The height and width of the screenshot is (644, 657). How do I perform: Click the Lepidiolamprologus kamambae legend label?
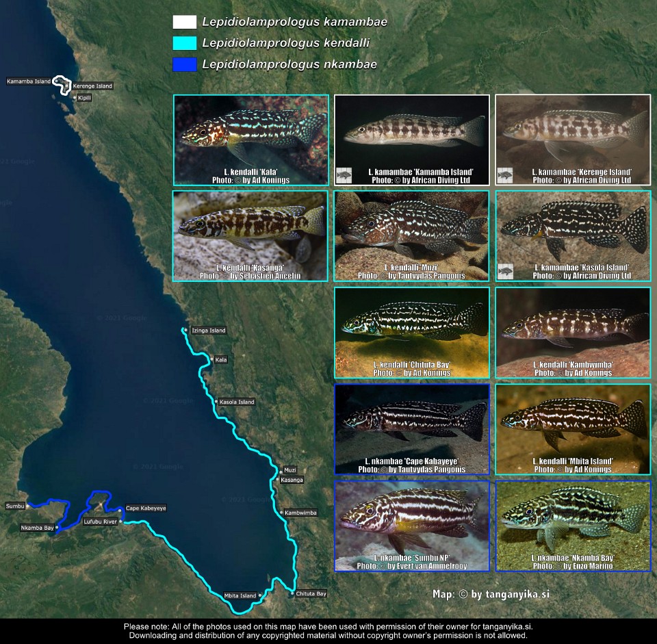[x=294, y=22]
